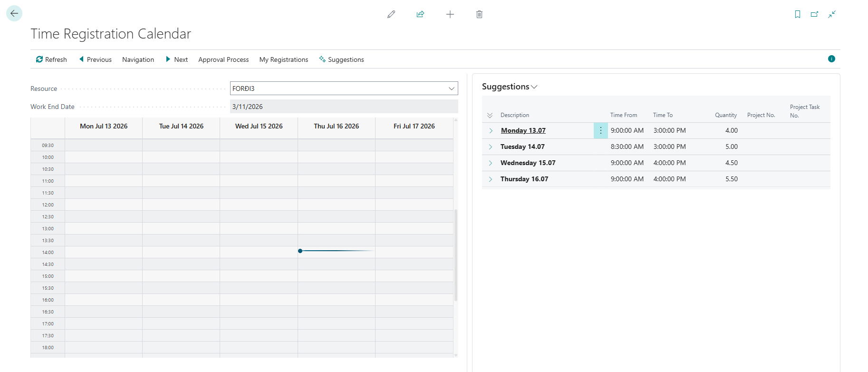Open the Monday 13.07 link
Screen dimensions: 868x372
pyautogui.click(x=523, y=130)
